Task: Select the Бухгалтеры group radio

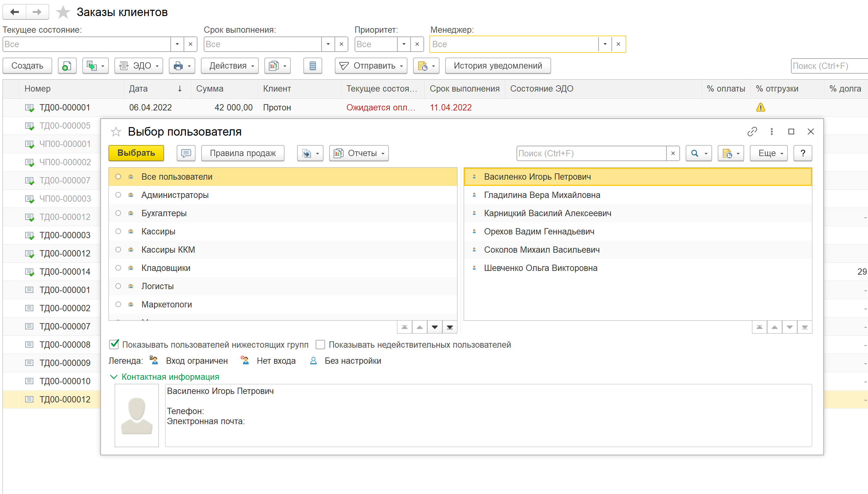Action: pos(118,213)
